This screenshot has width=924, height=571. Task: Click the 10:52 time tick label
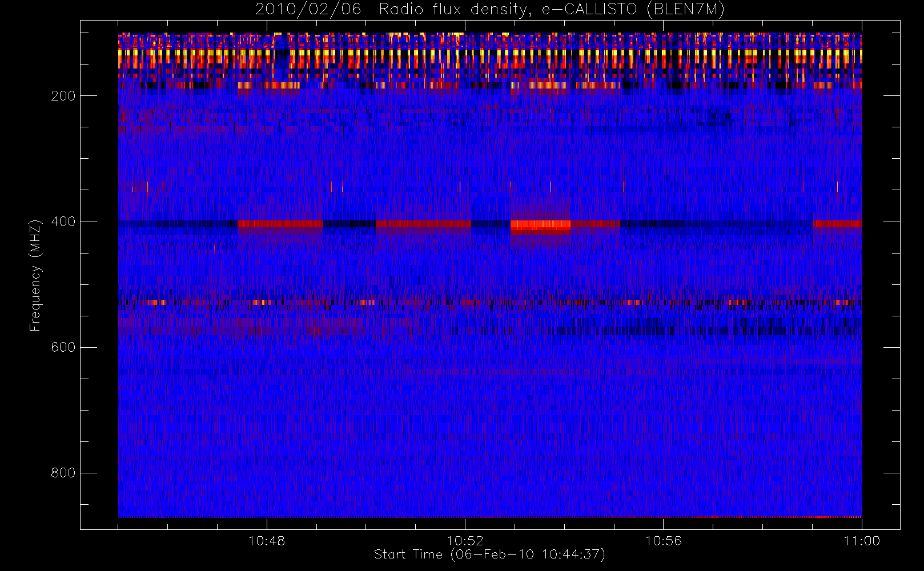pyautogui.click(x=465, y=541)
